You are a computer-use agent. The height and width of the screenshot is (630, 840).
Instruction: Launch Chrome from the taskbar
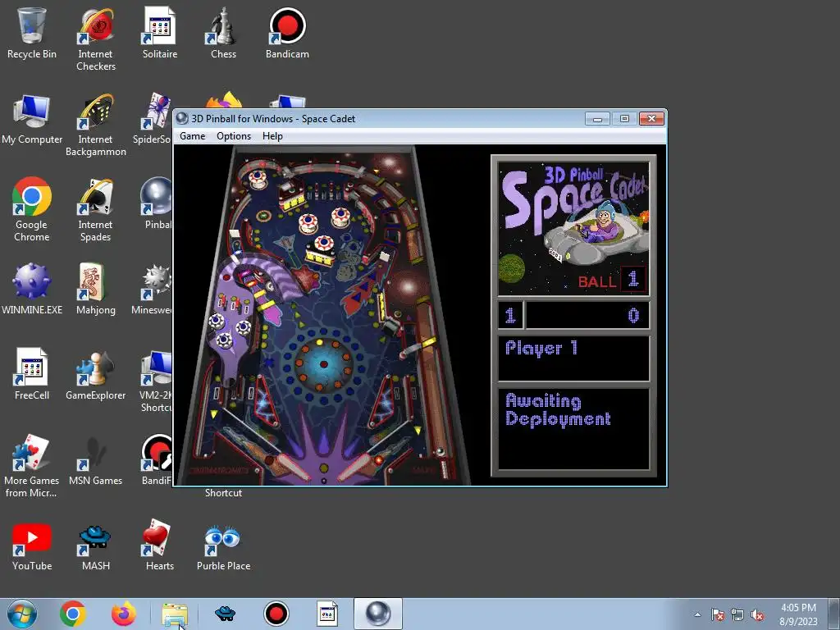click(x=73, y=614)
